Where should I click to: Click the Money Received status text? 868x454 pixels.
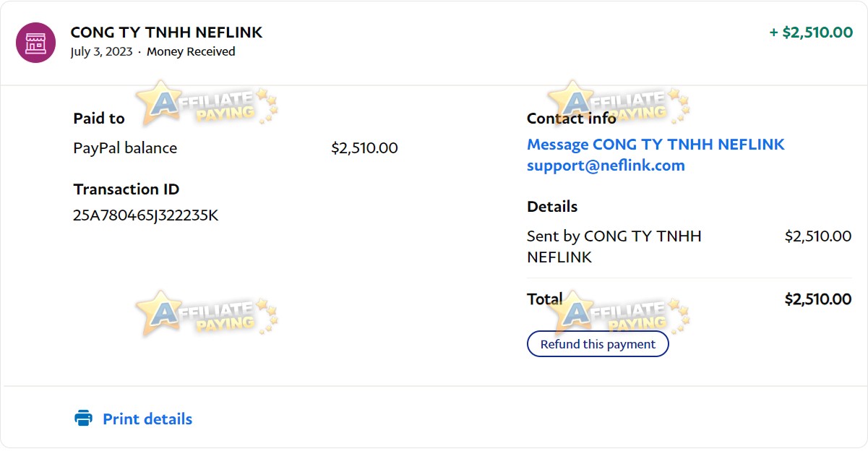tap(191, 52)
